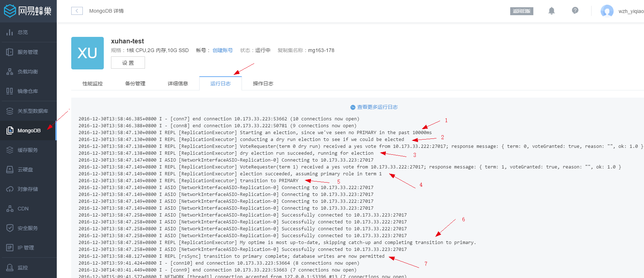The height and width of the screenshot is (278, 644).
Task: Open 服务管理 in the sidebar
Action: [28, 52]
